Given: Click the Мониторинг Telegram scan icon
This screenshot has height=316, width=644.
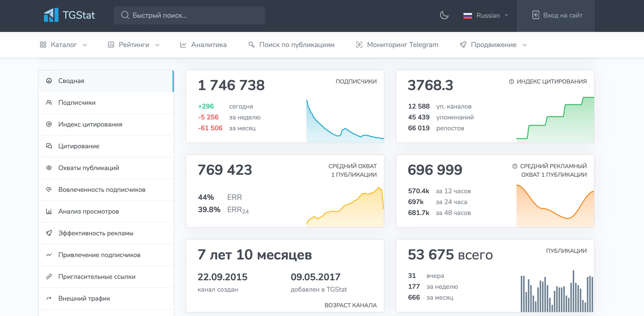Looking at the screenshot, I should click(x=359, y=45).
